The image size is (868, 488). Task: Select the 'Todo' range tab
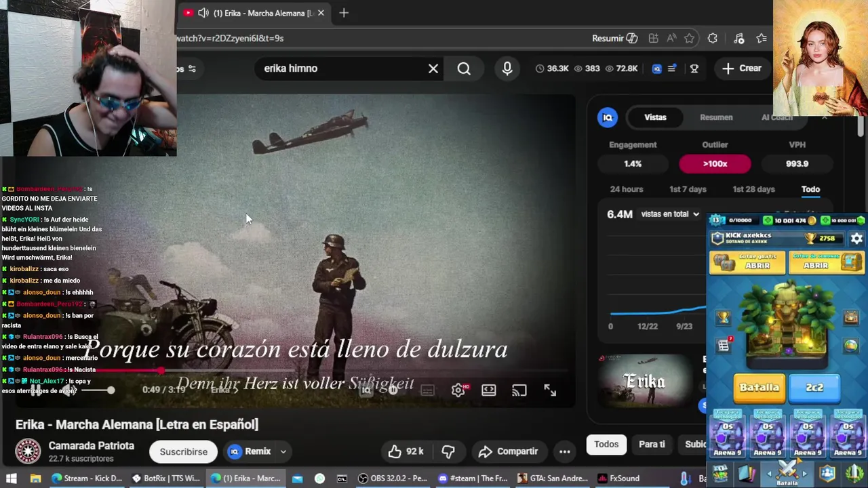[810, 189]
